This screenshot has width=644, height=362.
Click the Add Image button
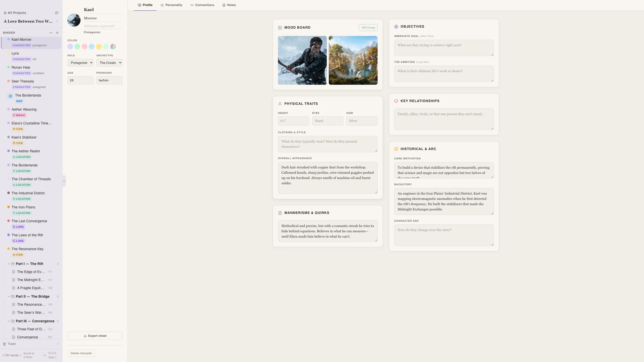[368, 27]
